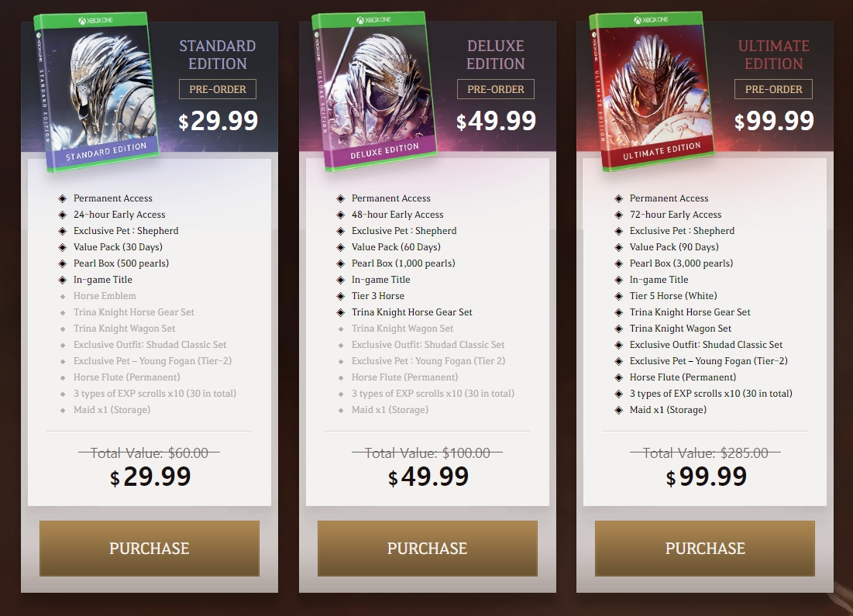Screen dimensions: 853x616
Task: Click the Deluxe Edition game box art
Action: [x=374, y=91]
